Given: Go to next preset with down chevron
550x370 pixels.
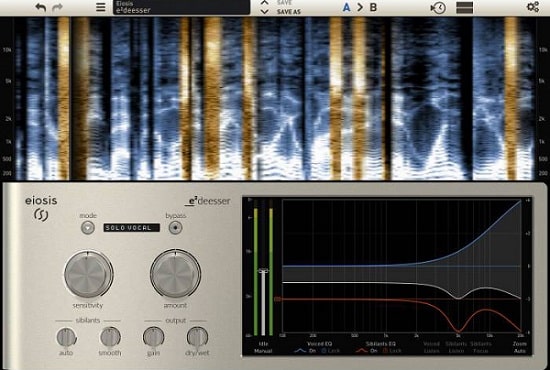Looking at the screenshot, I should (x=265, y=12).
